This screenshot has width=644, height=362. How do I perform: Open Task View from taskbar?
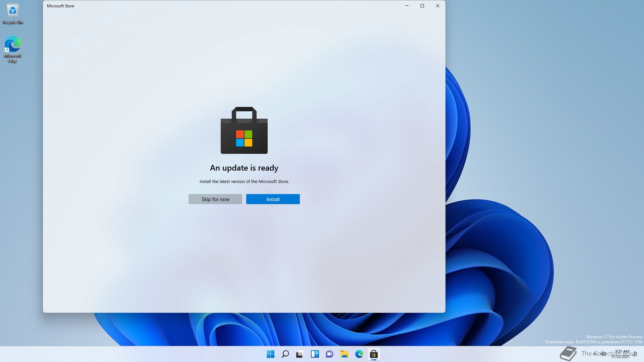300,354
